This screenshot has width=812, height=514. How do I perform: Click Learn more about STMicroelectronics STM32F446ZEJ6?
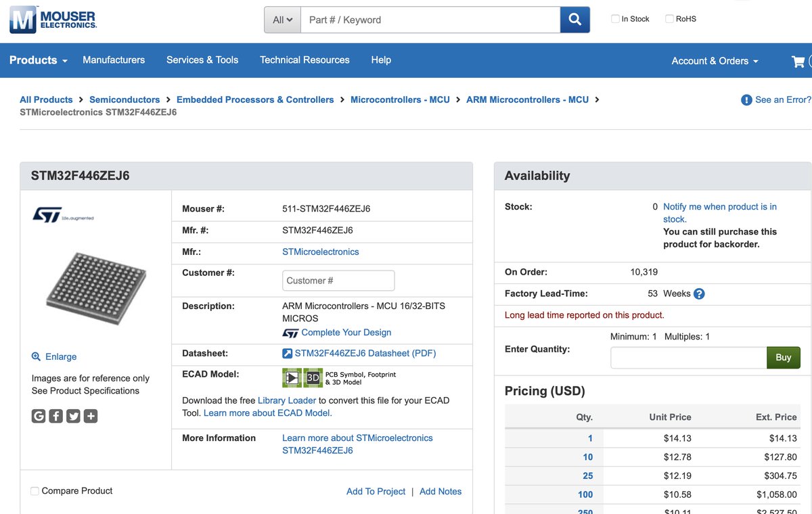[x=357, y=444]
